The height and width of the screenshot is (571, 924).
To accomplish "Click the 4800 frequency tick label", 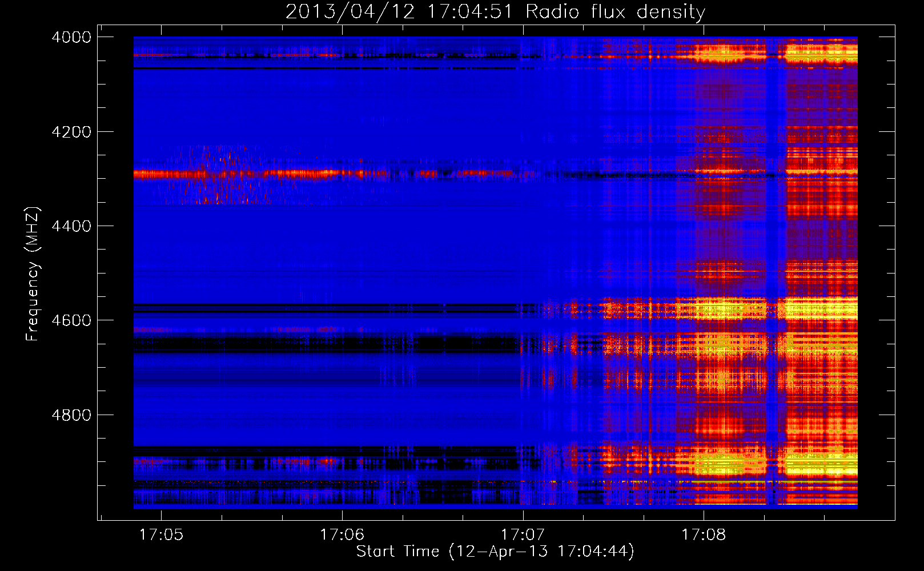I will coord(71,415).
